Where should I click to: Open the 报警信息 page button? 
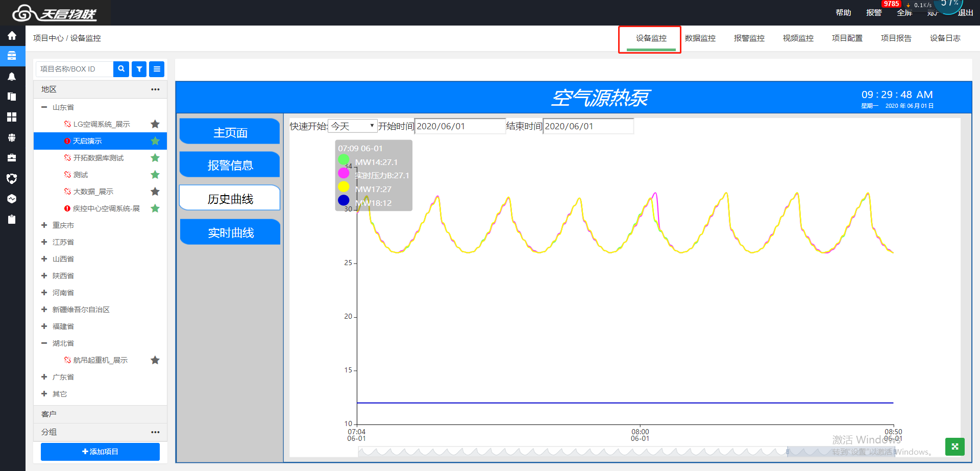pyautogui.click(x=230, y=164)
